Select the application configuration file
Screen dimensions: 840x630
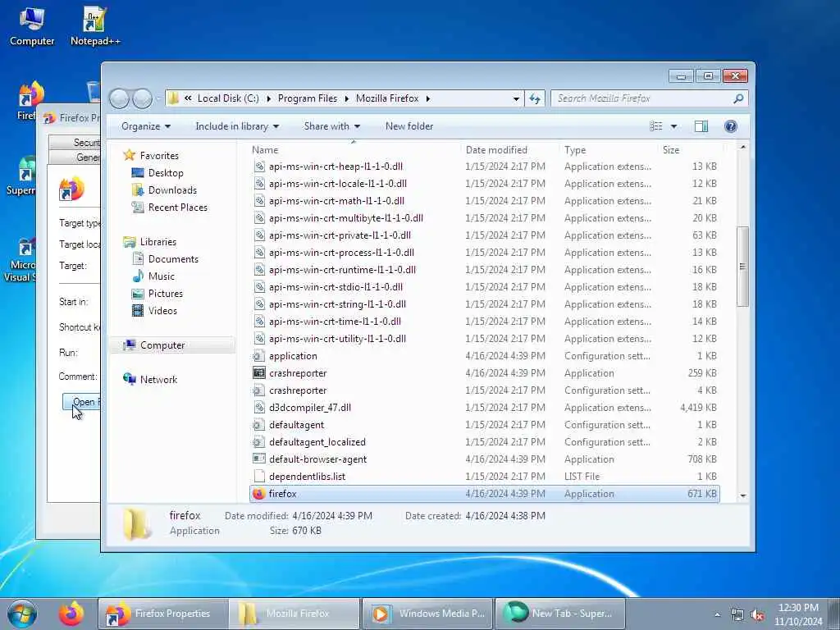(484, 356)
